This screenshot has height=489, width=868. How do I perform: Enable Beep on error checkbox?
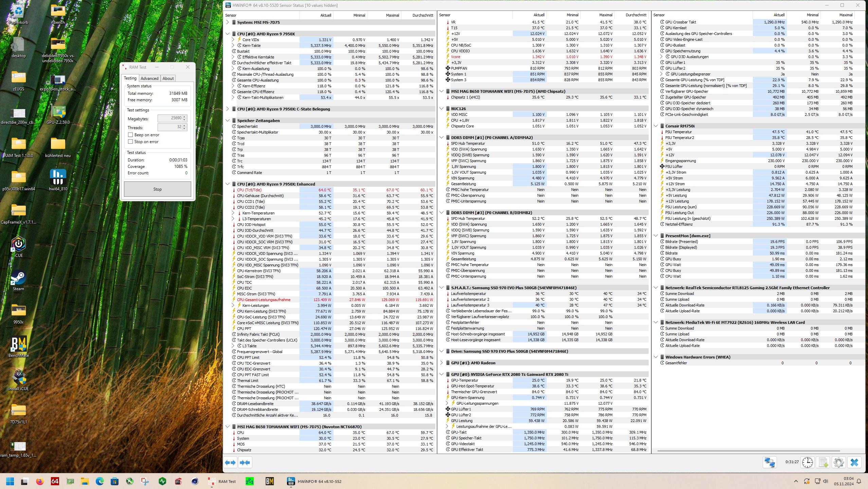click(x=130, y=135)
